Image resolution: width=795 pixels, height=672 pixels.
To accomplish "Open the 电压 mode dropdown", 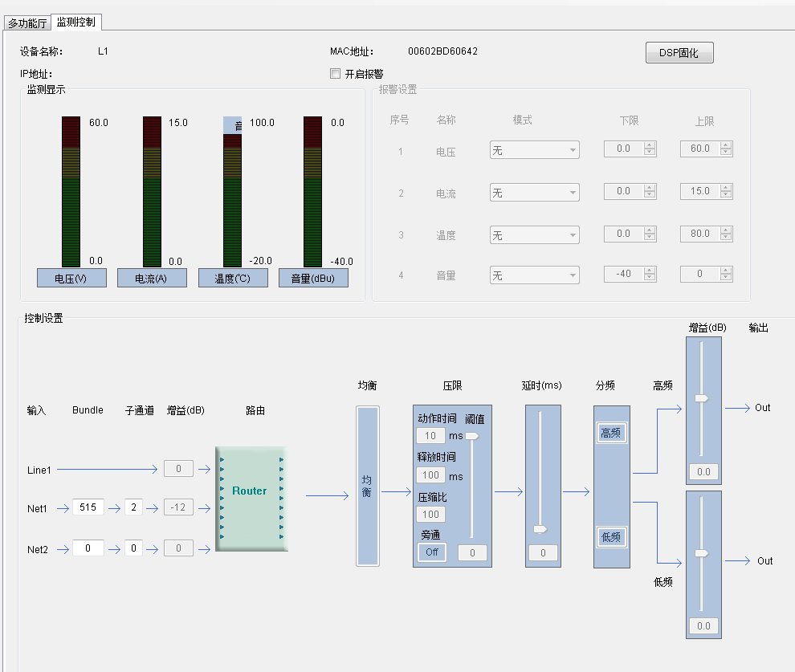I will (x=534, y=150).
